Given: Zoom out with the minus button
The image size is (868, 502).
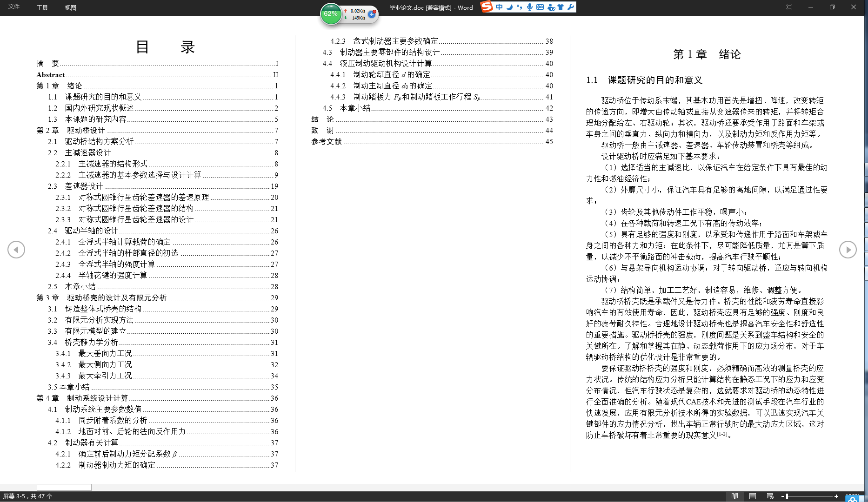Looking at the screenshot, I should click(783, 496).
